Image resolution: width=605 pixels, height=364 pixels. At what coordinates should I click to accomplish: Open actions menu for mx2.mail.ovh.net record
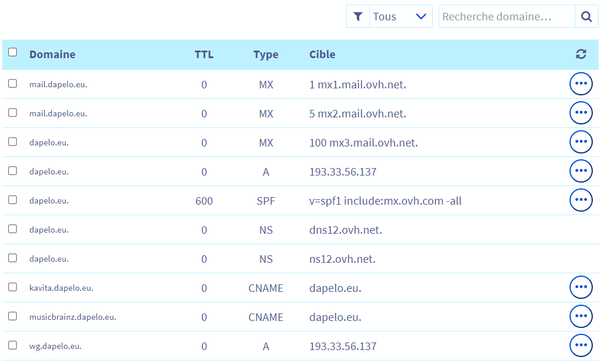[x=581, y=113]
